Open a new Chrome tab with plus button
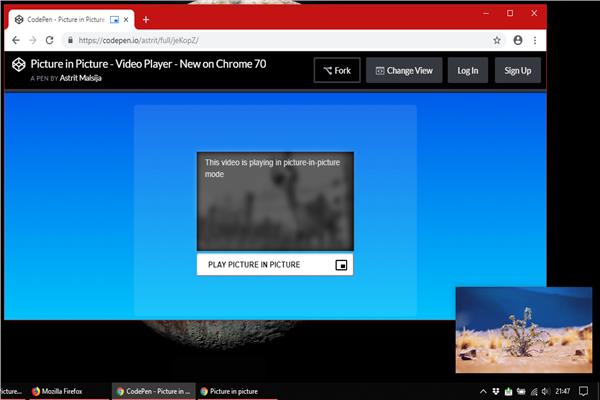The height and width of the screenshot is (400, 600). pyautogui.click(x=146, y=19)
